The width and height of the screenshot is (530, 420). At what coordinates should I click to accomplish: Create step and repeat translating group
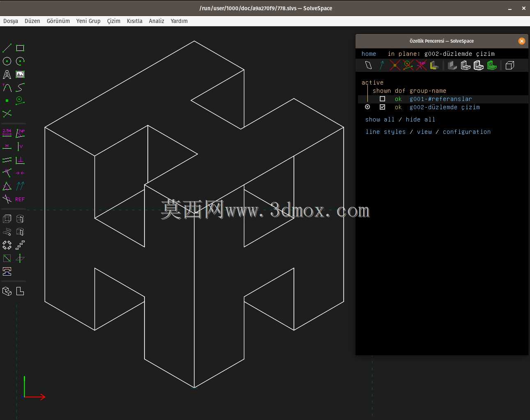click(20, 245)
